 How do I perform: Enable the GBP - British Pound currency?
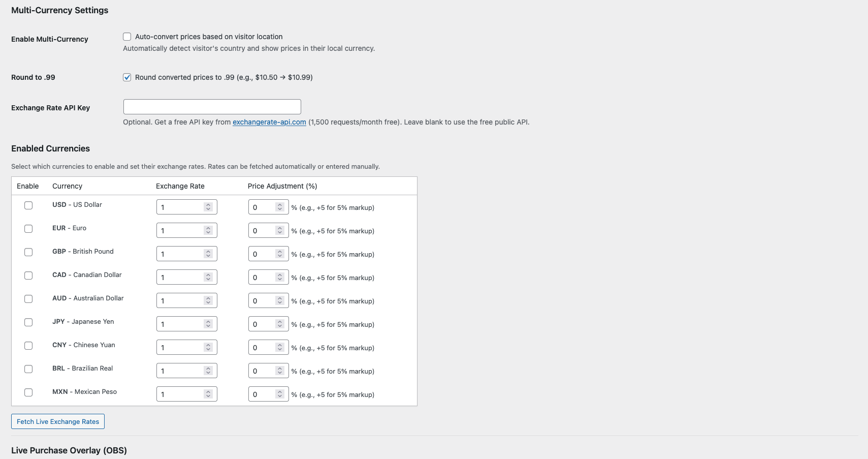pyautogui.click(x=28, y=252)
